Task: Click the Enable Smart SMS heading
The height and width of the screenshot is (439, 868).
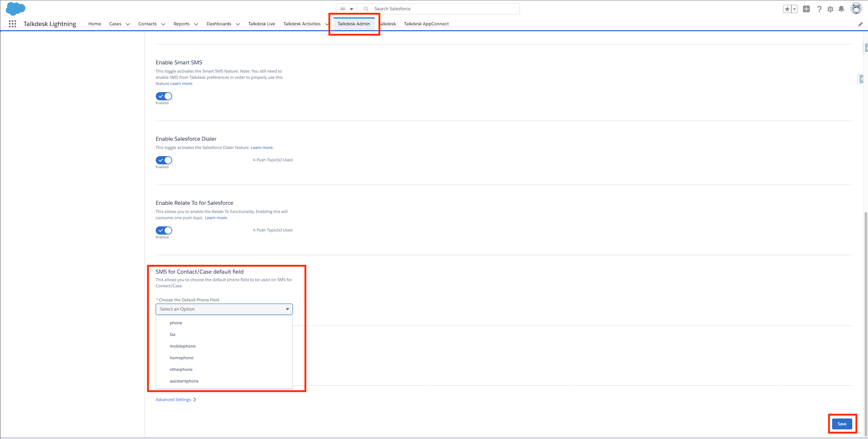Action: point(179,62)
